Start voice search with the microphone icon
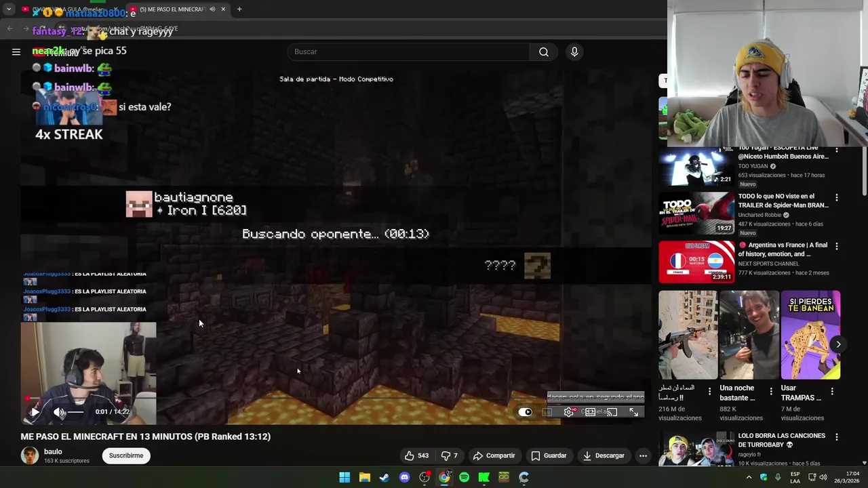This screenshot has width=868, height=488. point(574,52)
